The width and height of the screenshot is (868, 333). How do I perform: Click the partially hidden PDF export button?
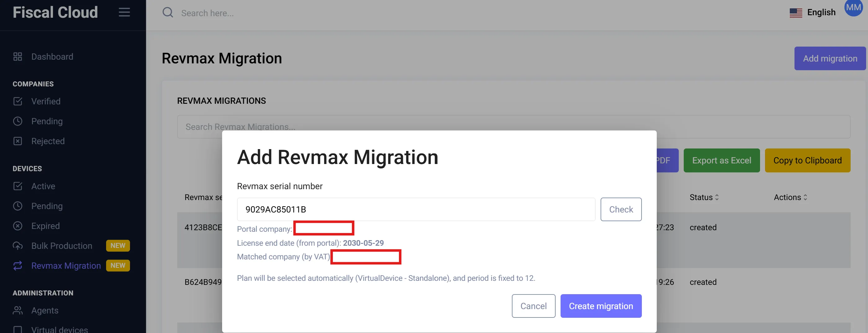(x=667, y=160)
